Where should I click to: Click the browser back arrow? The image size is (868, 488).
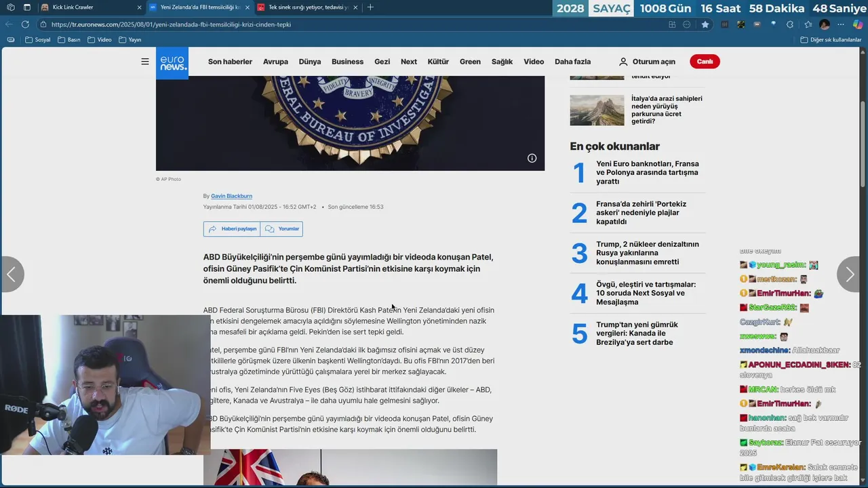(x=9, y=24)
